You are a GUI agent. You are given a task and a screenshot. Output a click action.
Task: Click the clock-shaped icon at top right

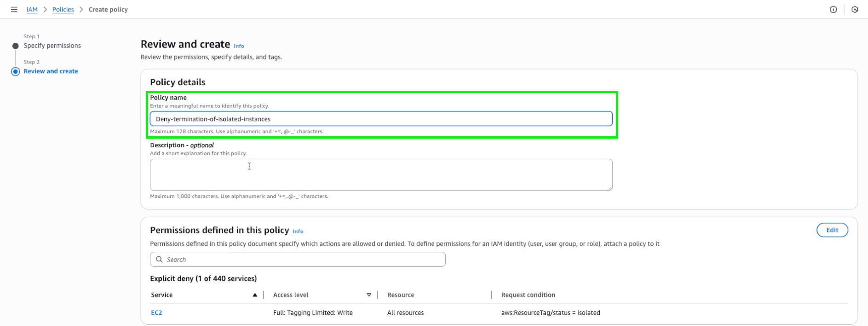click(x=855, y=9)
